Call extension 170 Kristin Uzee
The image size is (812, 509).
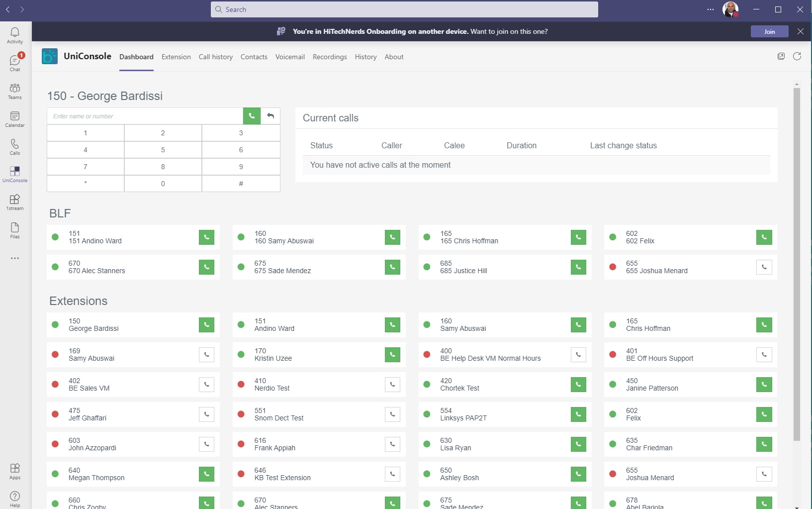click(392, 355)
